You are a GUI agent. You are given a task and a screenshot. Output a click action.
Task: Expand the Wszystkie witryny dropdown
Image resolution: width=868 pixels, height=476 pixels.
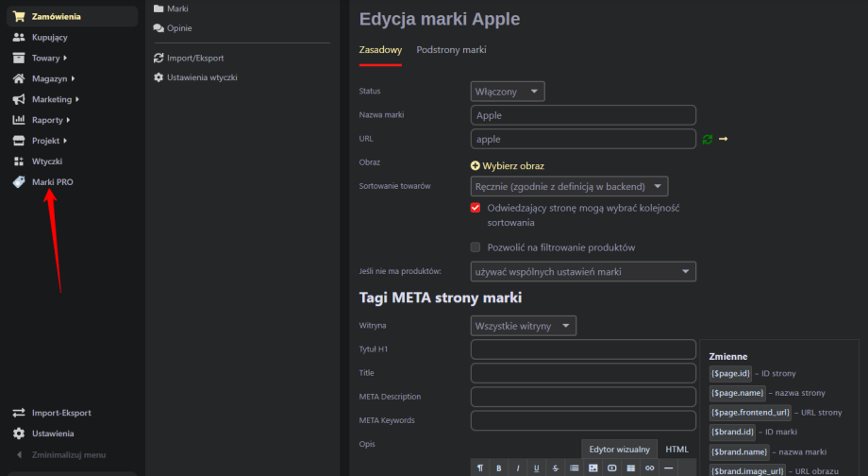[x=523, y=326]
